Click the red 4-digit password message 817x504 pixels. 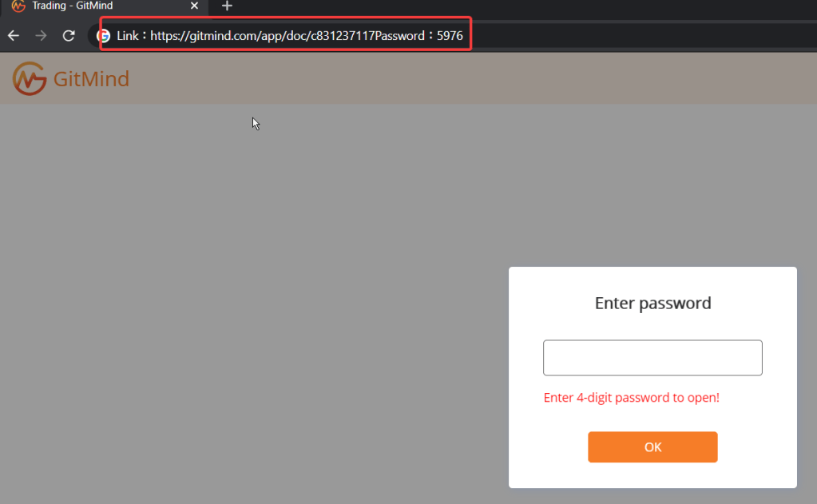click(x=631, y=398)
